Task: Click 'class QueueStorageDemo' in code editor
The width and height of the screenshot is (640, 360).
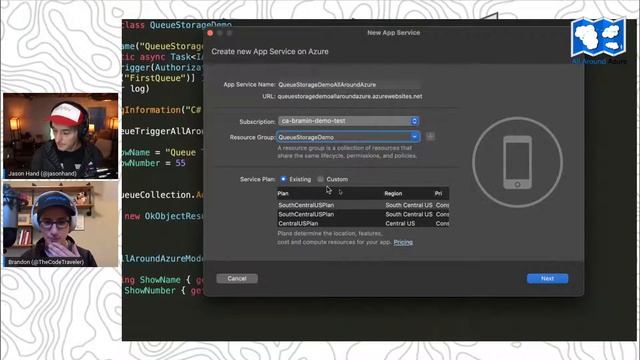Action: point(177,25)
